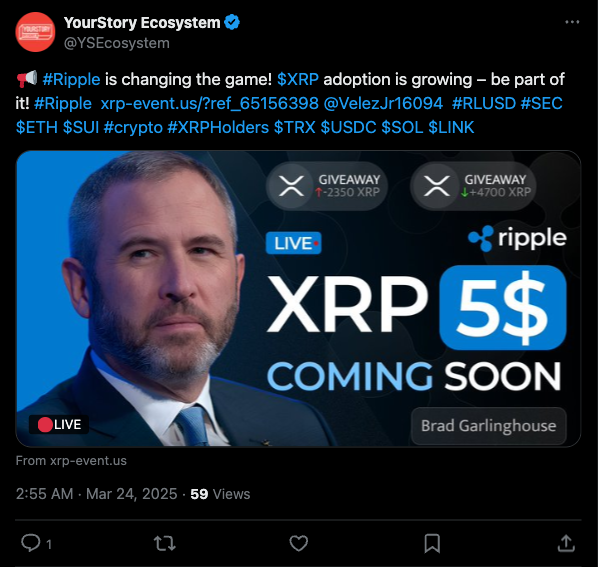
Task: Open the @YSEcosystem handle
Action: (117, 43)
